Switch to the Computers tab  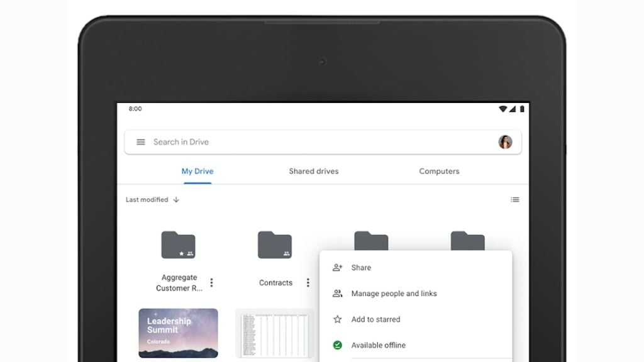coord(439,171)
